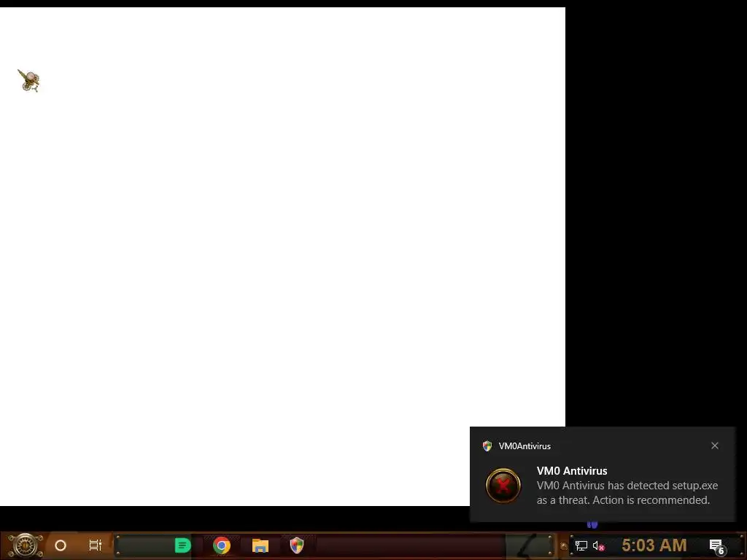Viewport: 747px width, 560px height.
Task: Click the muted volume tray icon
Action: click(x=598, y=545)
